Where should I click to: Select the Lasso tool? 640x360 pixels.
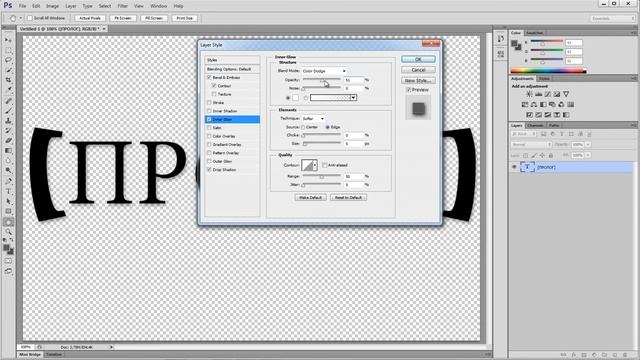tap(8, 60)
